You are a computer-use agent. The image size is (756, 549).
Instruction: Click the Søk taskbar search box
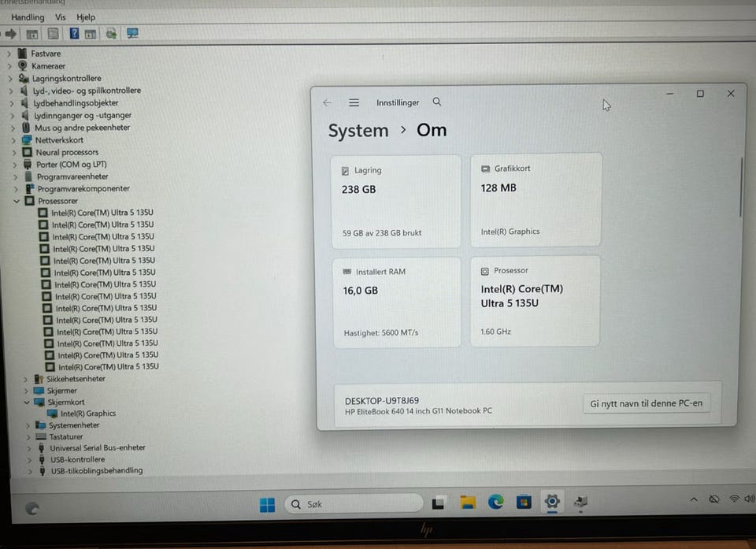[354, 504]
